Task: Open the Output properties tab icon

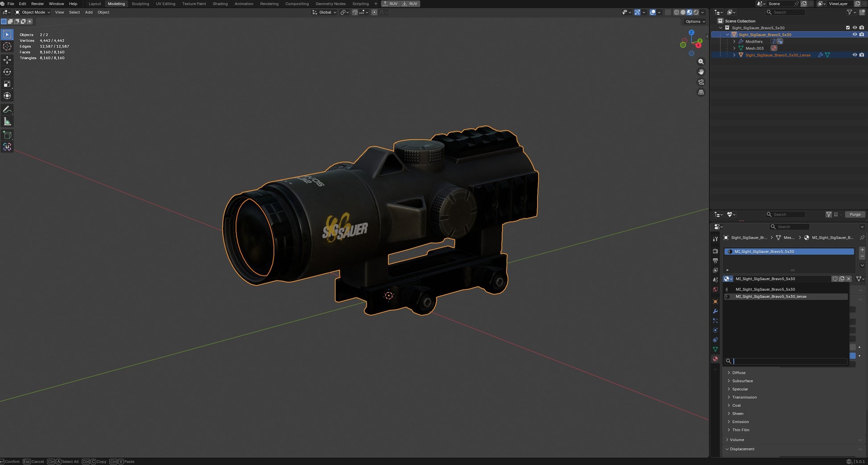Action: [715, 260]
